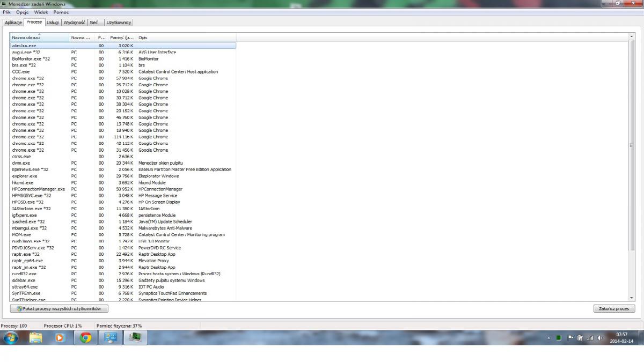The width and height of the screenshot is (644, 362).
Task: Open the Pomoc menu
Action: tap(61, 12)
